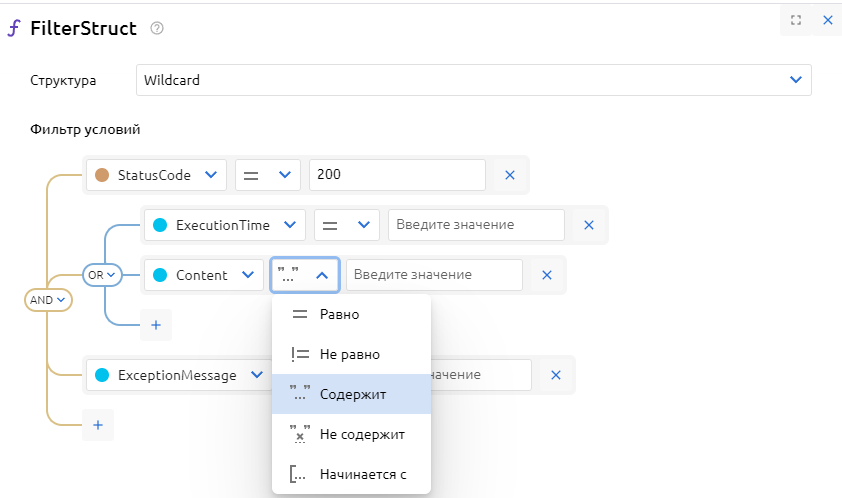This screenshot has width=842, height=498.
Task: Remove the StatusCode condition row
Action: 509,175
